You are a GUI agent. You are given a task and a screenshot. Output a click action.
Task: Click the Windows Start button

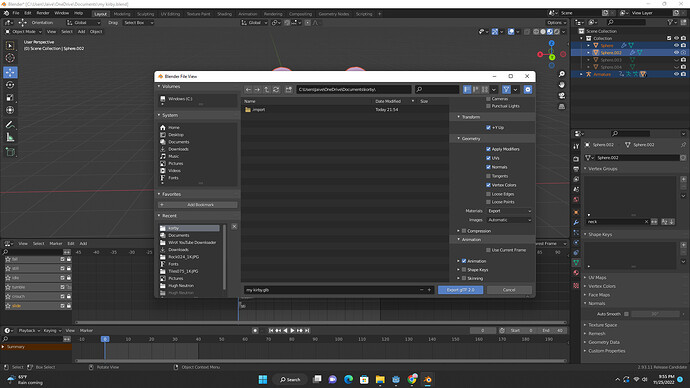click(263, 379)
